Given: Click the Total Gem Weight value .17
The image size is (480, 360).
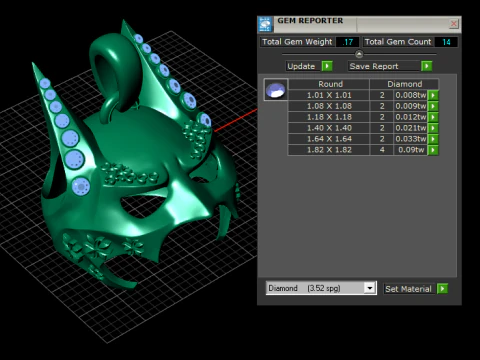Looking at the screenshot, I should [348, 42].
